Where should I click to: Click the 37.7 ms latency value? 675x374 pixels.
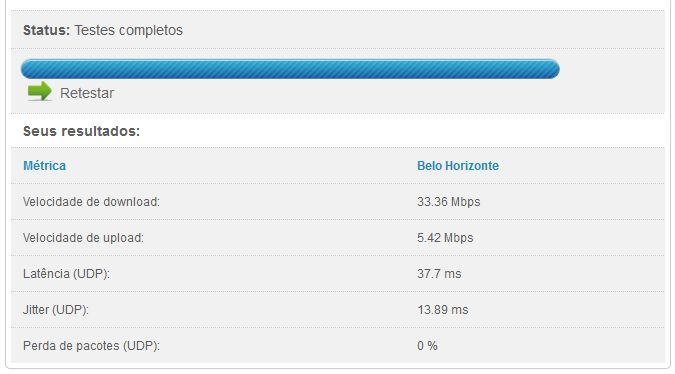(x=439, y=274)
